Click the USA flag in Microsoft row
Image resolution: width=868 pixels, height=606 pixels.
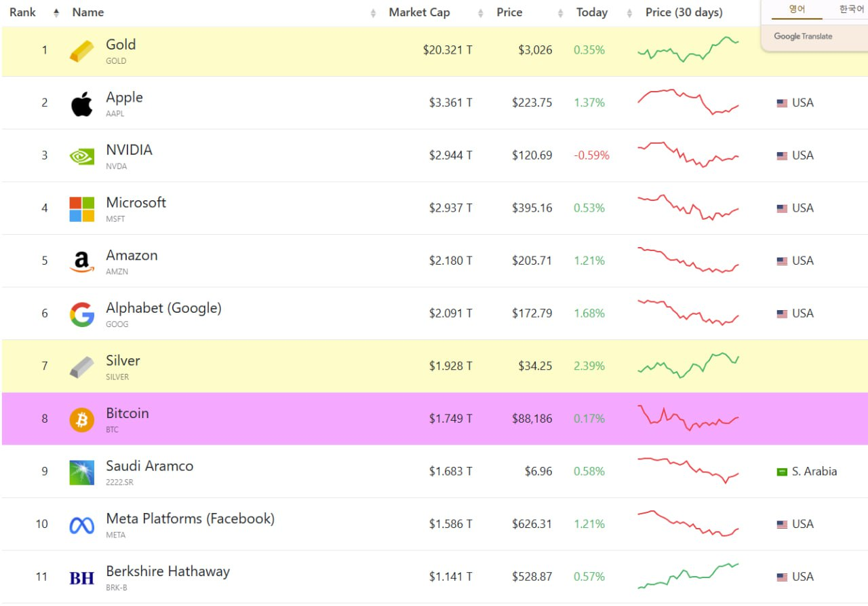(782, 208)
